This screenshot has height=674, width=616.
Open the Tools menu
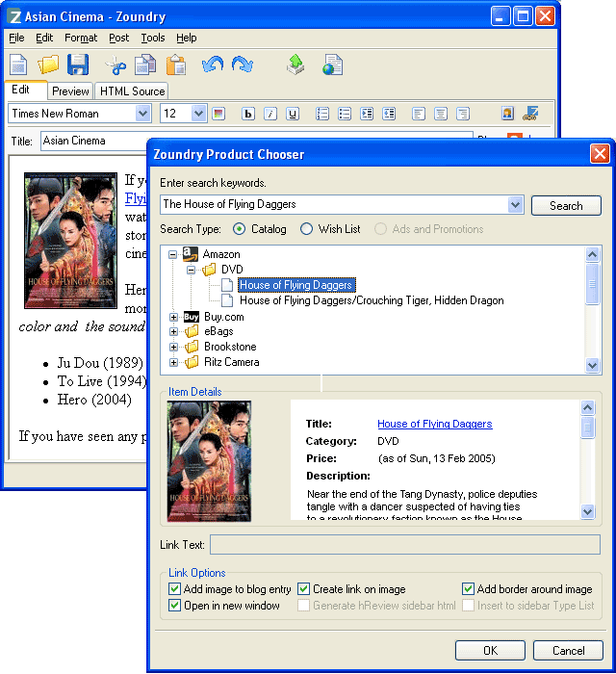pos(153,38)
